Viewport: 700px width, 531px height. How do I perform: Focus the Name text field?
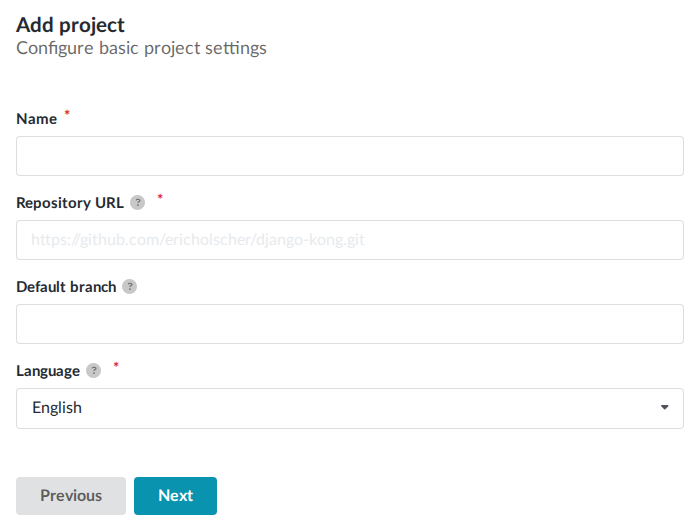pos(349,156)
